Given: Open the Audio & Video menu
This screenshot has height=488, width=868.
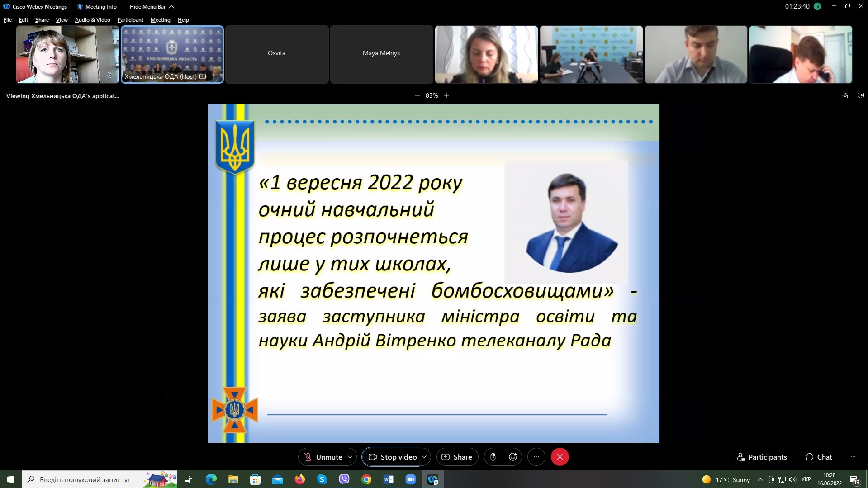Looking at the screenshot, I should (92, 20).
